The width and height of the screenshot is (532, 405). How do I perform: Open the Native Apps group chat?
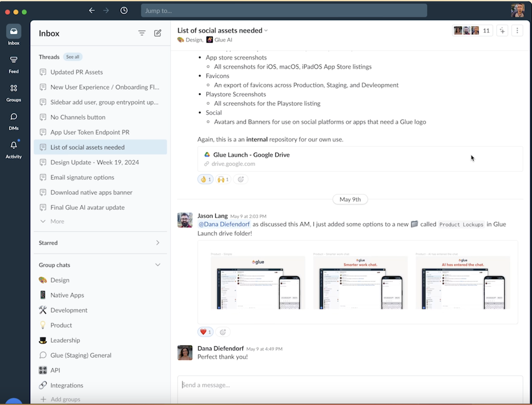101,295
